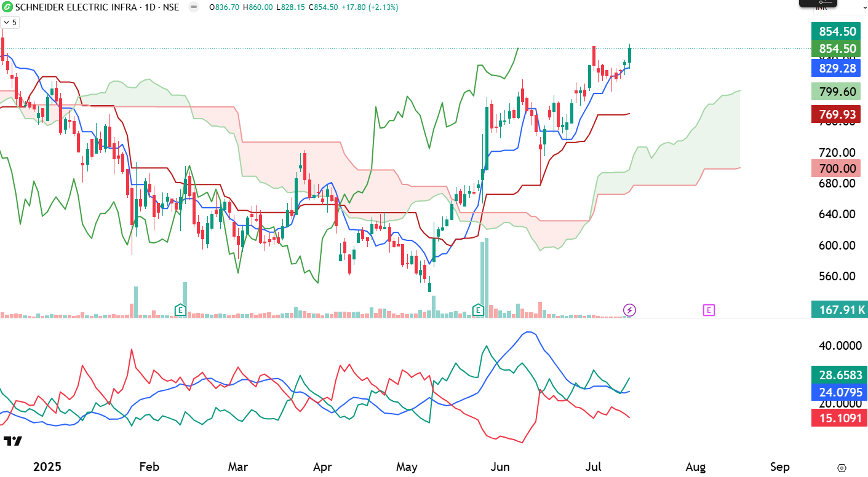The width and height of the screenshot is (868, 477).
Task: Click the change text +17.80 (+2.13%)
Action: point(370,7)
